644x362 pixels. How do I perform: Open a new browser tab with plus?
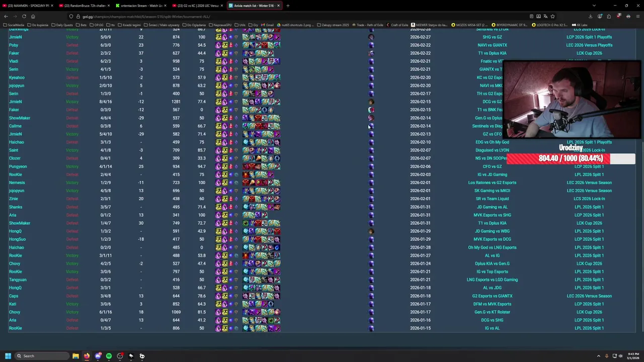288,6
